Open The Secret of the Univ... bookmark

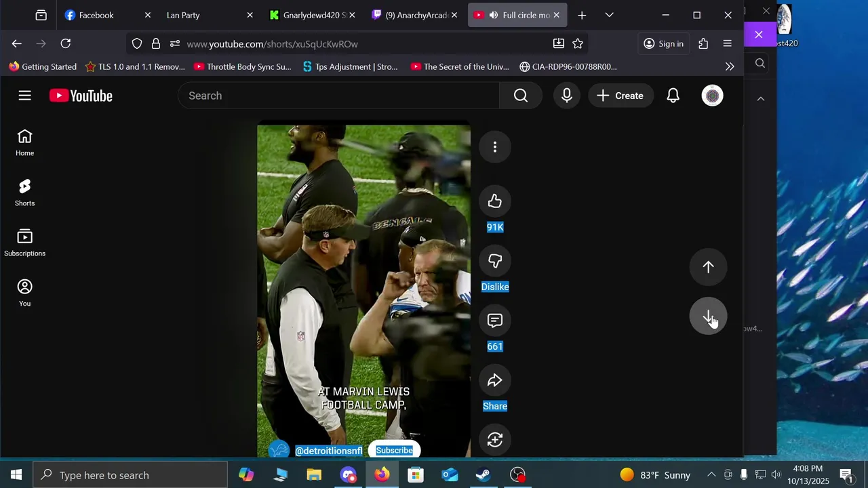460,66
